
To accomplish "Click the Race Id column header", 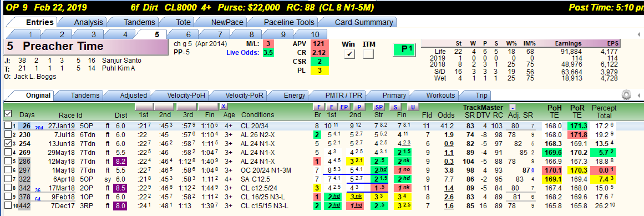I will pos(70,114).
